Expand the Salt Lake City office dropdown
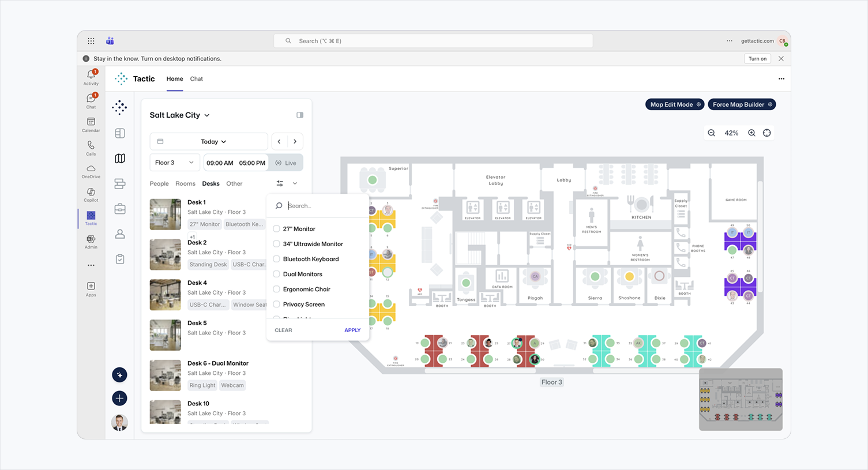Screen dimensions: 868x470 (180, 115)
